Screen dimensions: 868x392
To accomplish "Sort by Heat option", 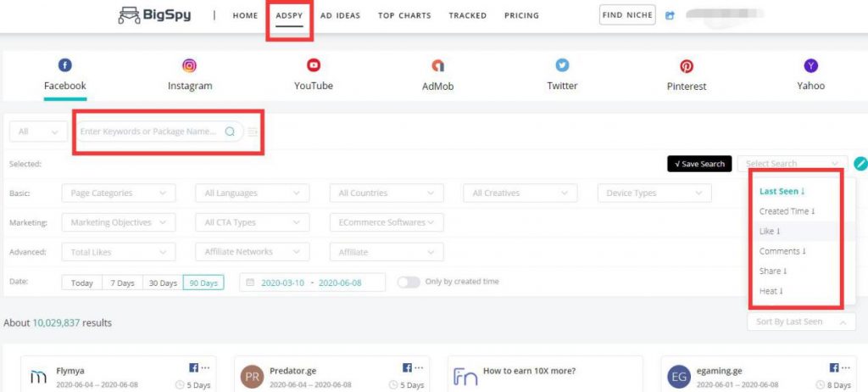I will (771, 291).
